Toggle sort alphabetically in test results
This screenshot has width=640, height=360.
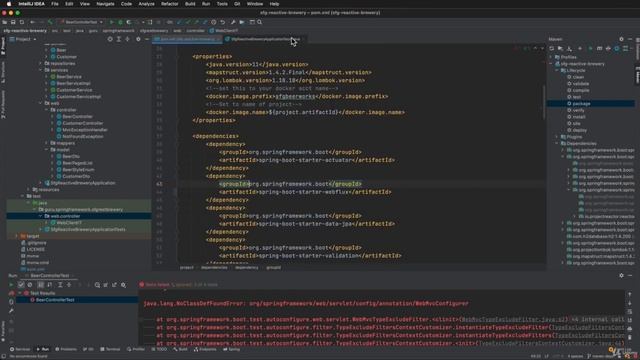[x=41, y=284]
